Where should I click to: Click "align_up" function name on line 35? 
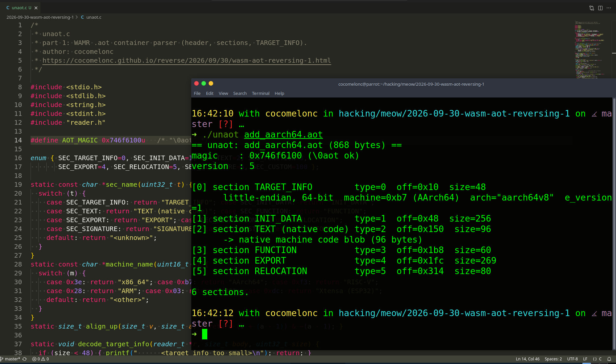point(102,326)
